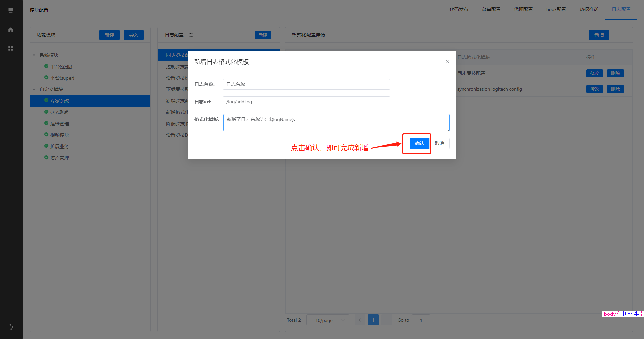Go to the next page arrow
Image resolution: width=644 pixels, height=339 pixels.
click(x=387, y=320)
